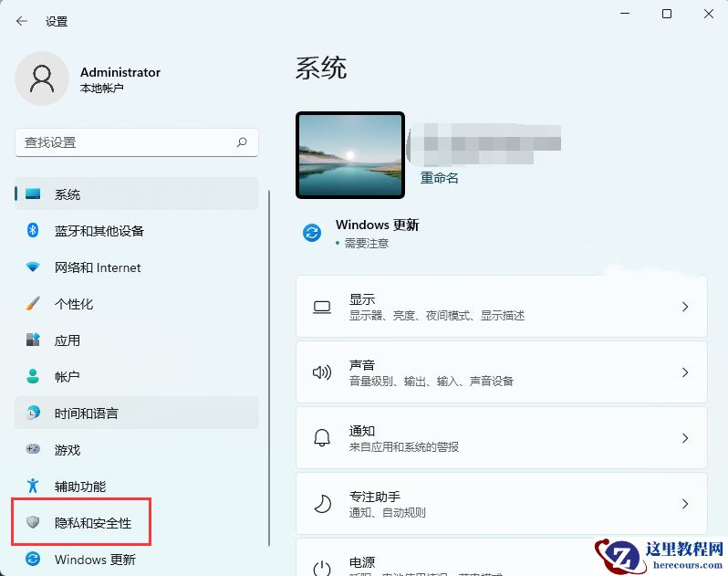Click the sidebar vertical scrollbar

269,367
